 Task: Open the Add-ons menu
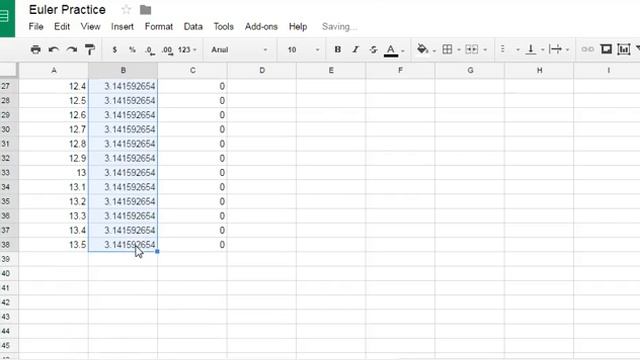(261, 27)
